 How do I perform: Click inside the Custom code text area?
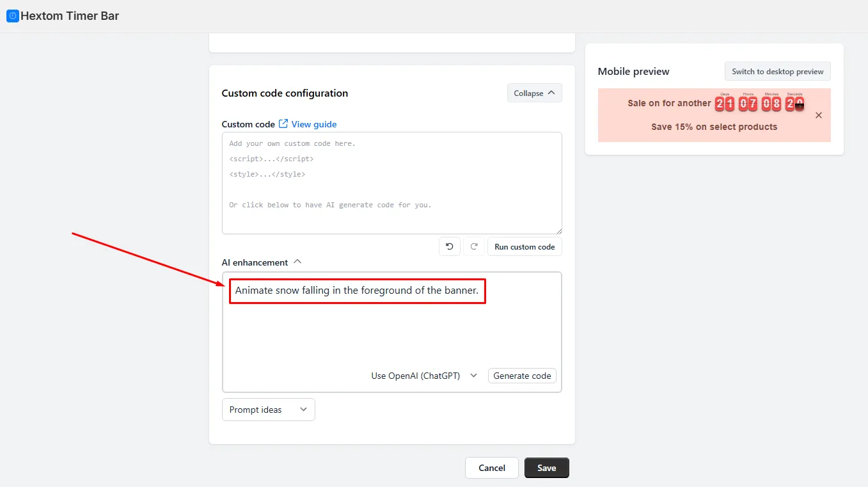391,183
